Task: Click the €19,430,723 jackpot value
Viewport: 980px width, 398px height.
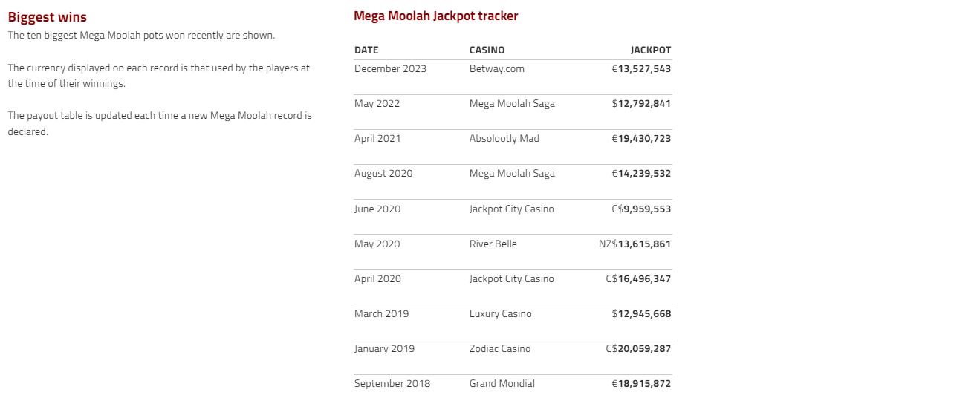Action: pos(641,138)
